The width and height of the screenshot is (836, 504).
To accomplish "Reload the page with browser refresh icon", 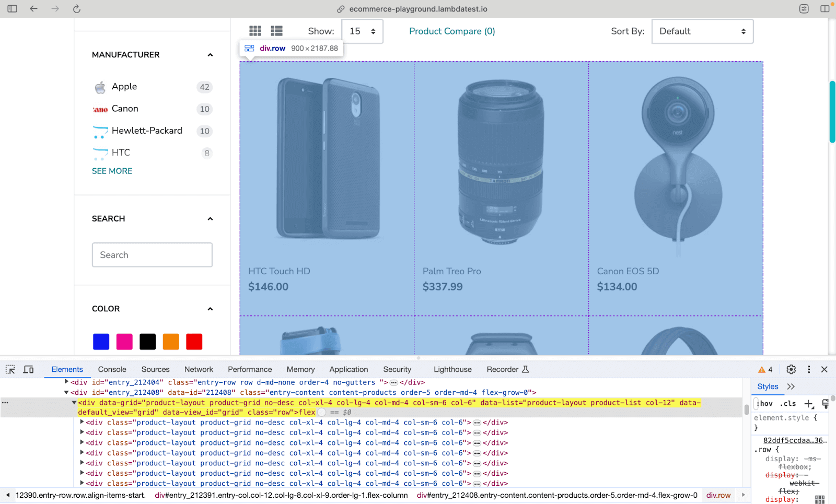I will [x=76, y=9].
